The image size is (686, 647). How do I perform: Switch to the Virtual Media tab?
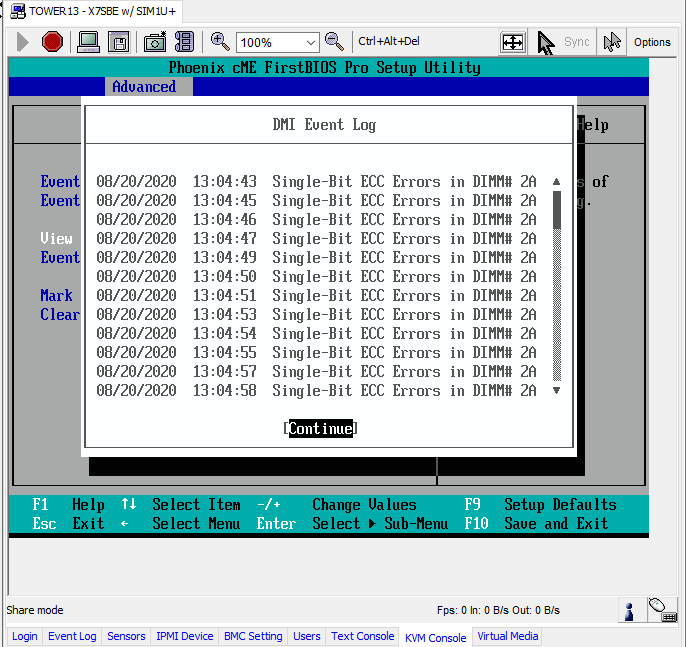[508, 636]
